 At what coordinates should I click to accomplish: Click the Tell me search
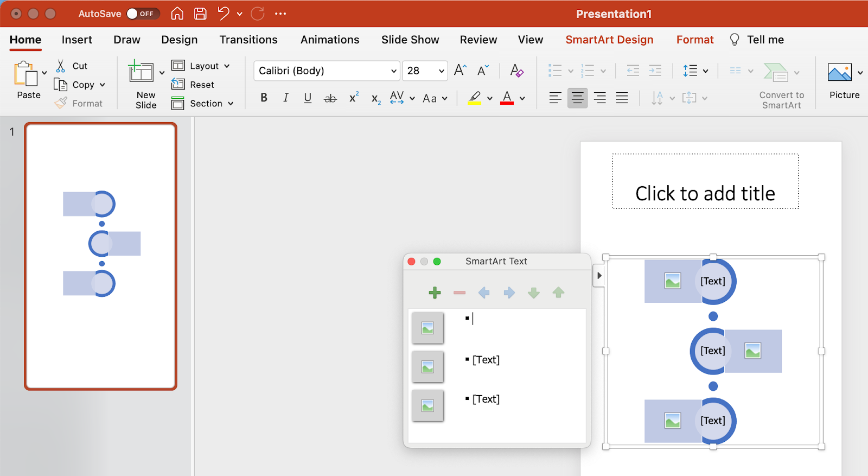pyautogui.click(x=757, y=40)
